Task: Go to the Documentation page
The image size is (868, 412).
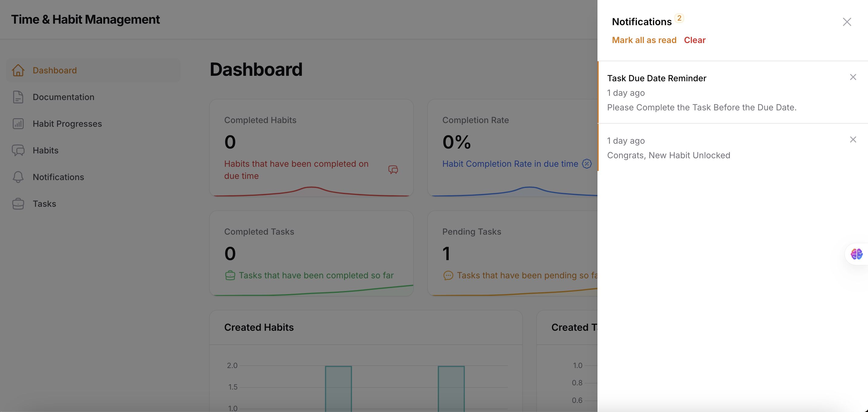Action: pos(63,97)
